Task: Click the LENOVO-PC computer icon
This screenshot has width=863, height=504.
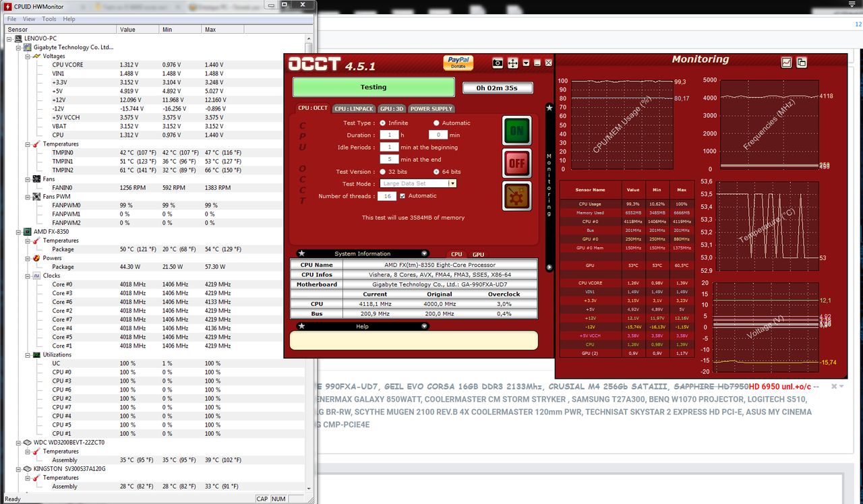Action: coord(18,39)
